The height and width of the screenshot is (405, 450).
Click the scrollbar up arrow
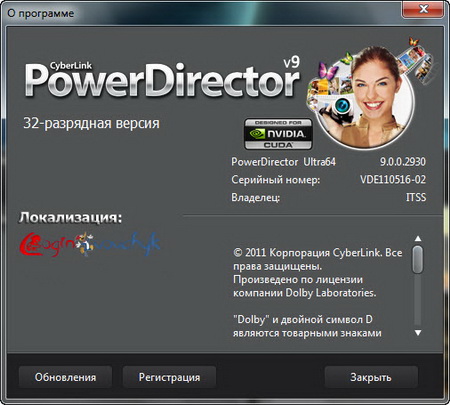coord(418,239)
